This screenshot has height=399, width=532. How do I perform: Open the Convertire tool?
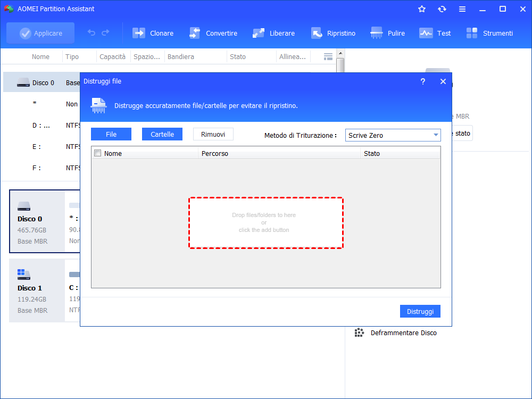(213, 33)
